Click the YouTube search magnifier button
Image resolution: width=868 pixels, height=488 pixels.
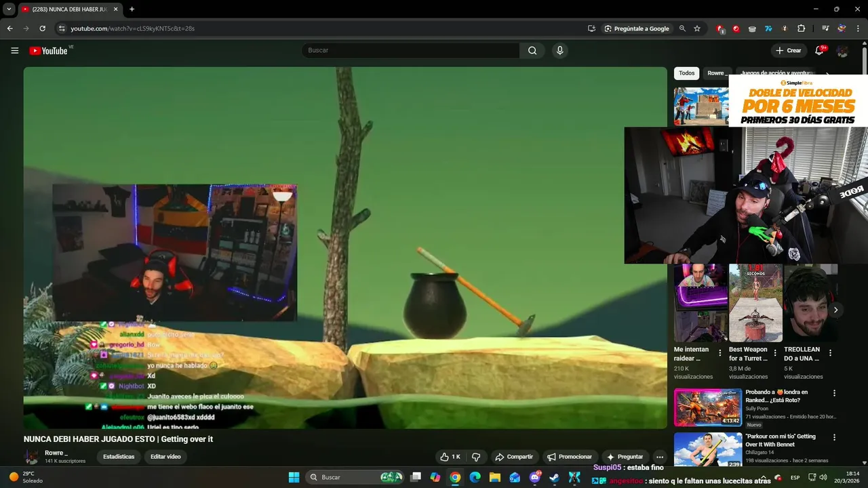pos(532,50)
